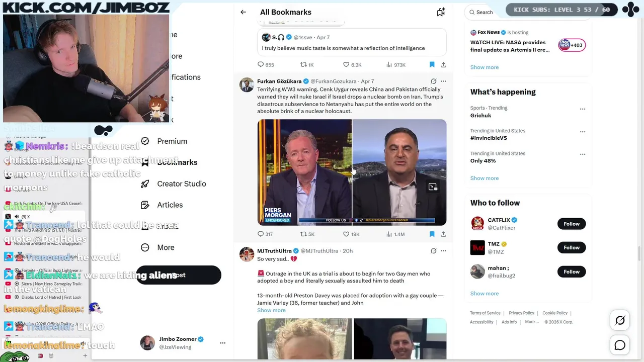This screenshot has height=362, width=644.
Task: Open Grok floating button at bottom right
Action: click(x=620, y=320)
